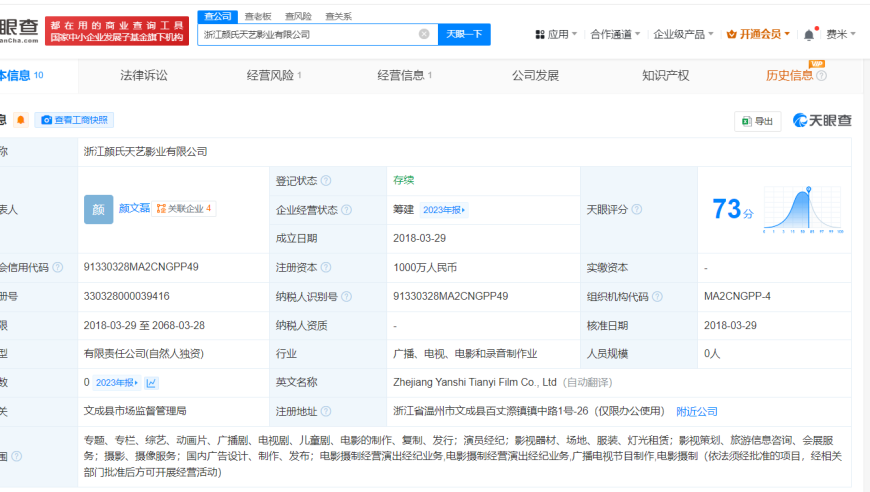Clear the search box with the X icon
This screenshot has width=870, height=492.
(424, 34)
